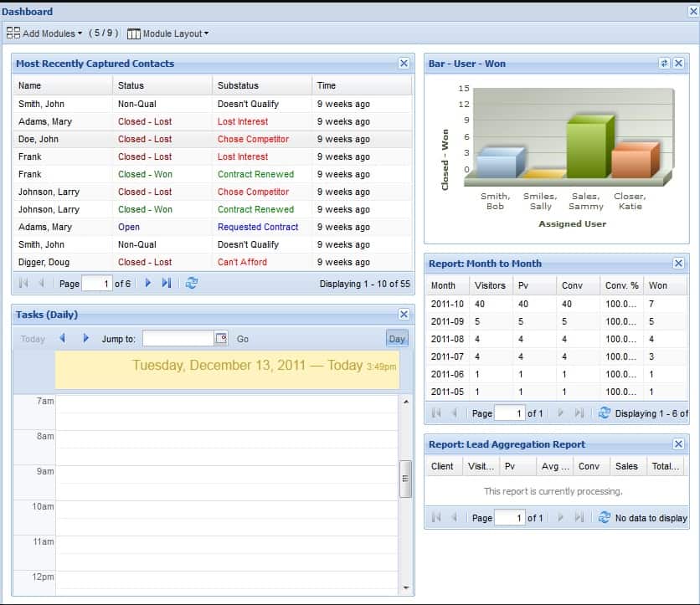Refresh the Lead Aggregation Report
Viewport: 700px width, 605px height.
(x=605, y=518)
